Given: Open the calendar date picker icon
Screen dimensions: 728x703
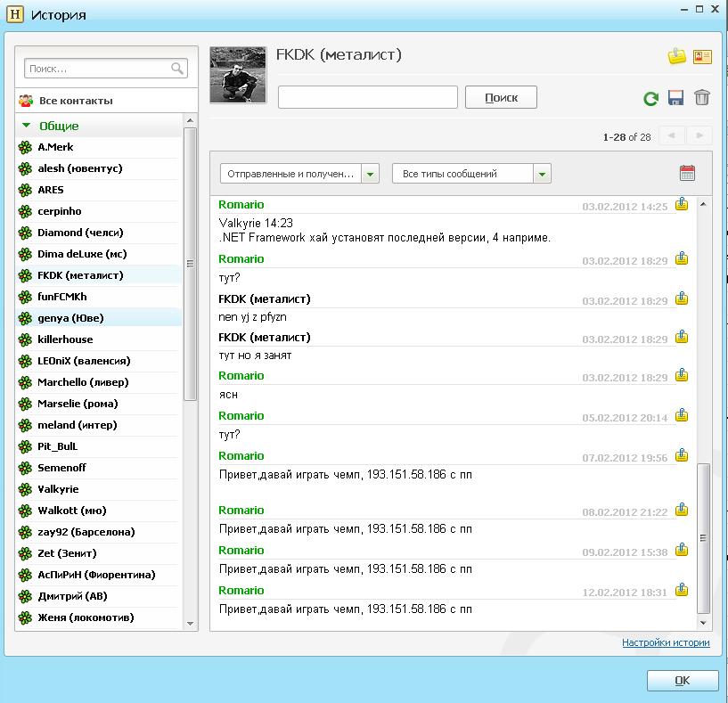Looking at the screenshot, I should 687,173.
